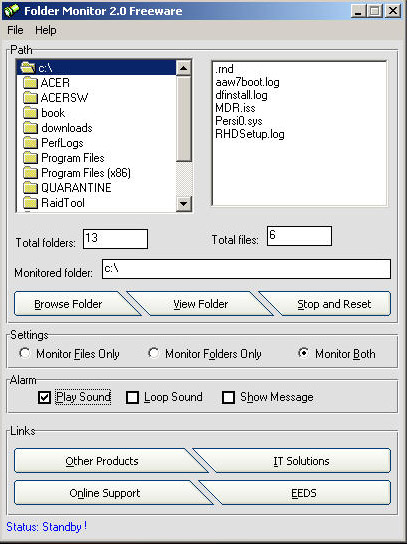Screen dimensions: 407x544
Task: Select the Monitor Files Only radio button
Action: coord(24,353)
